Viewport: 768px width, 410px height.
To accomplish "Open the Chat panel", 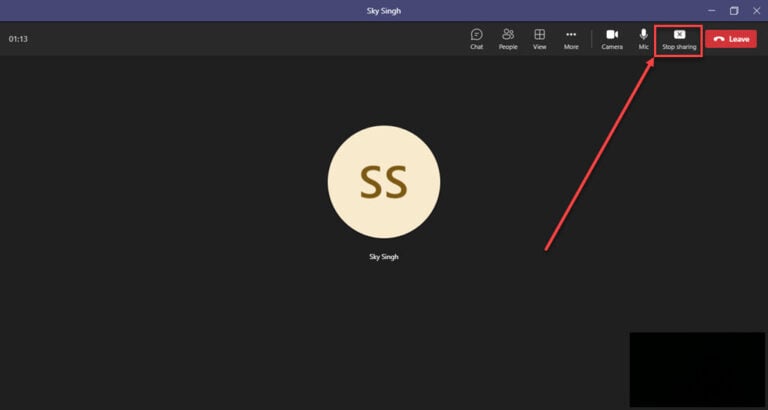I will click(x=477, y=39).
